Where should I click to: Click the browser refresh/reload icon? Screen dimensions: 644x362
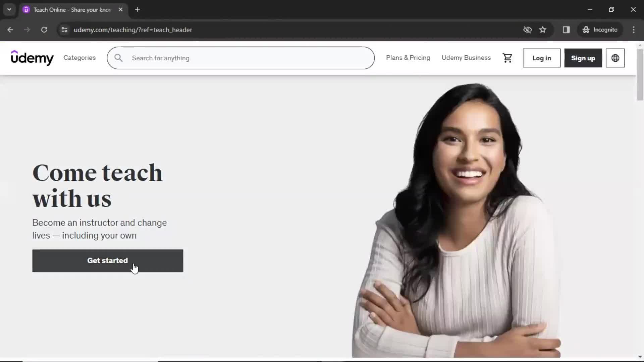coord(44,29)
